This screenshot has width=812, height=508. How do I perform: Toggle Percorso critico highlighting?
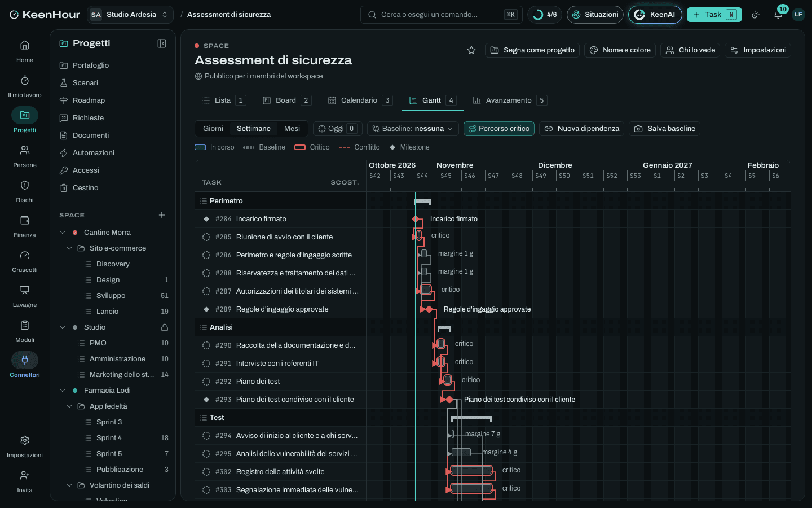coord(499,129)
